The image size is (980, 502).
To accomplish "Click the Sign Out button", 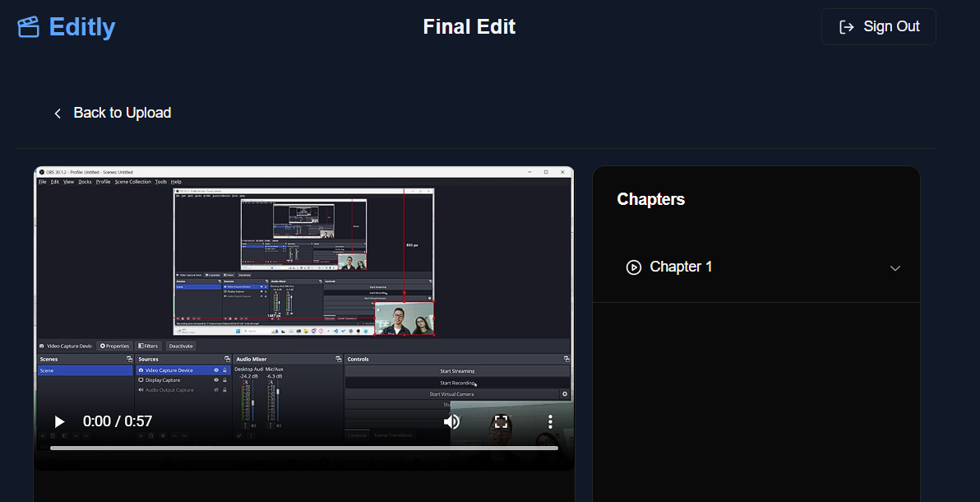I will pyautogui.click(x=878, y=27).
